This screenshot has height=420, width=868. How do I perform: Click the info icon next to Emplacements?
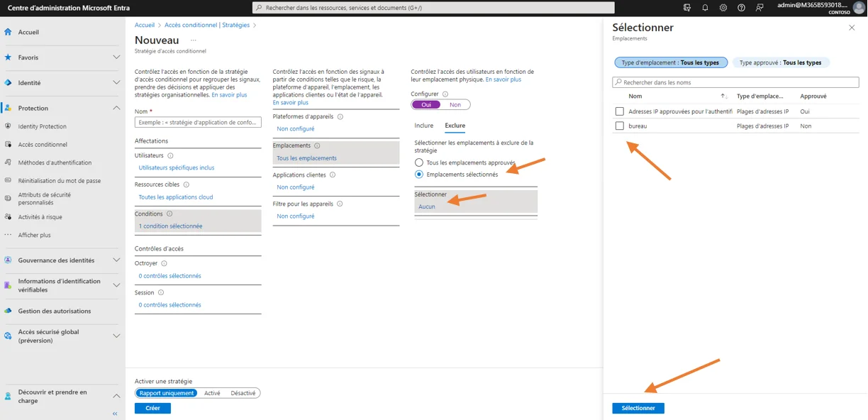tap(317, 145)
